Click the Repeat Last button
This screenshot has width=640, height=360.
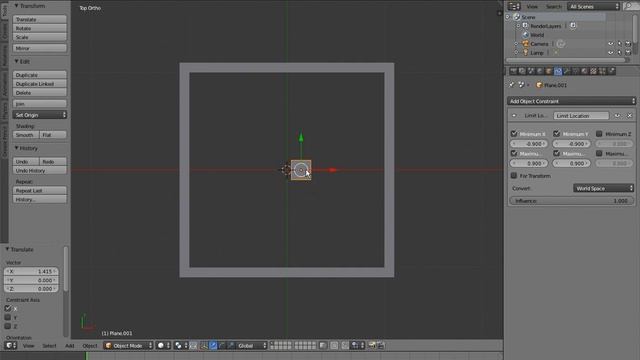point(40,191)
